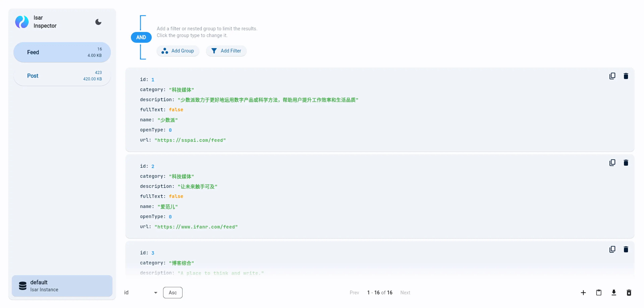Select the default Isar Instance
Screen dimensions: 644x308
point(62,286)
